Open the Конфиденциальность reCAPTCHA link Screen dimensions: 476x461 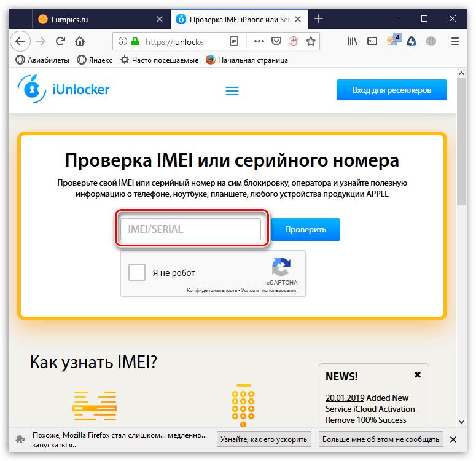pos(212,291)
